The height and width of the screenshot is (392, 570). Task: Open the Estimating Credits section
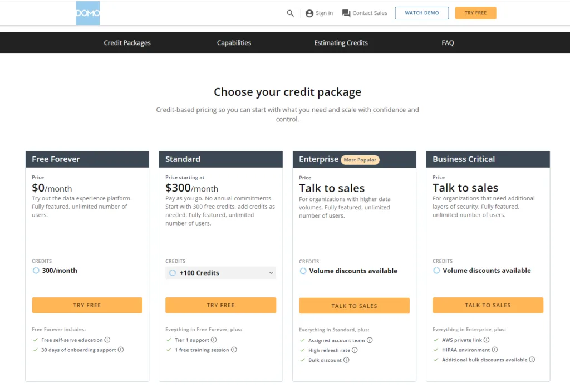[x=341, y=42]
